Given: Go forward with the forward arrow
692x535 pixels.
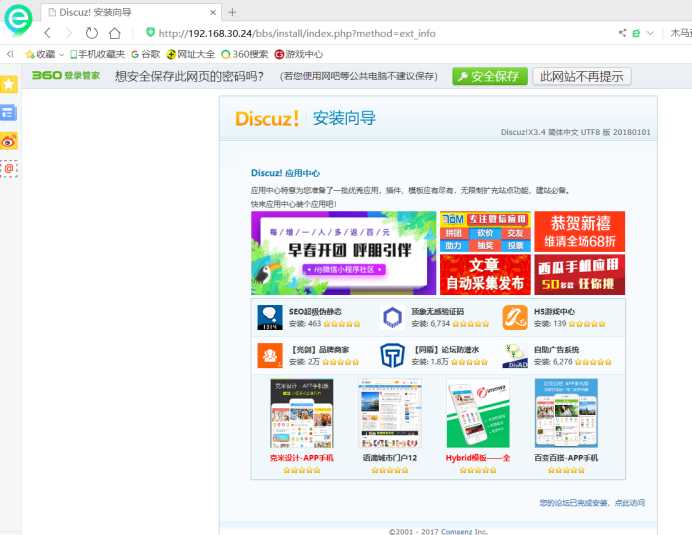Looking at the screenshot, I should [x=69, y=33].
